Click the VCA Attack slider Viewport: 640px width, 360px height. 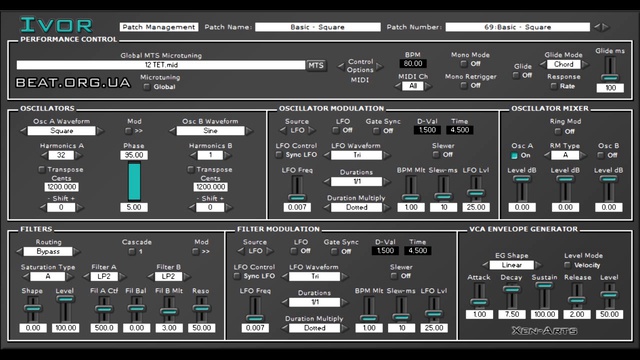tap(479, 296)
